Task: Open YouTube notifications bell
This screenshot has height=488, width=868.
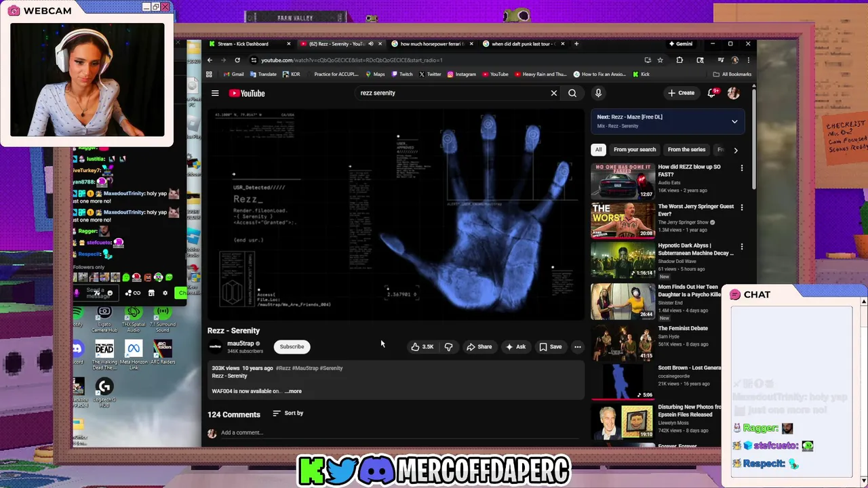Action: [711, 93]
